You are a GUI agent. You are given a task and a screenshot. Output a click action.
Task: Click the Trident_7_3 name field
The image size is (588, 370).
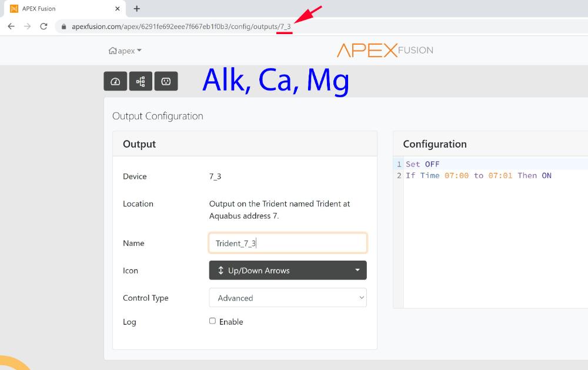click(x=288, y=243)
